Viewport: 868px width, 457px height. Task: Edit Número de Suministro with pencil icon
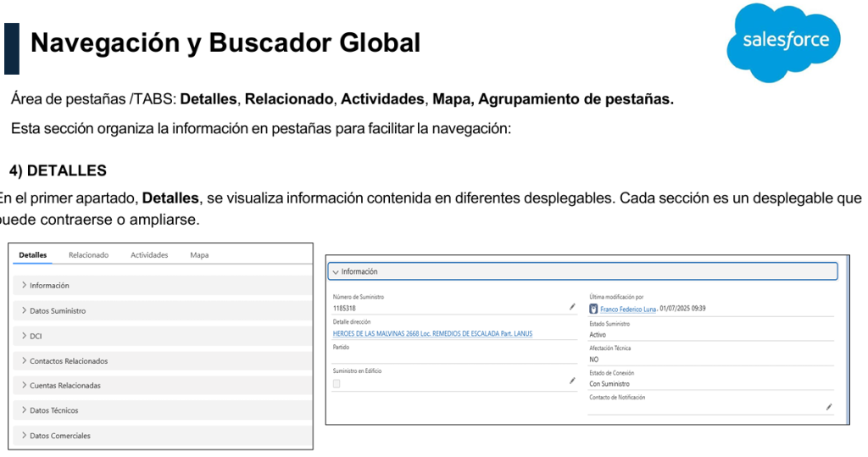[572, 307]
